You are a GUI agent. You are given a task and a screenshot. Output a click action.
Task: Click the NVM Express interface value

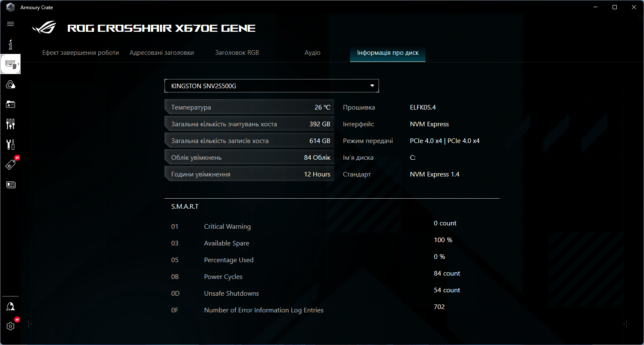(429, 124)
